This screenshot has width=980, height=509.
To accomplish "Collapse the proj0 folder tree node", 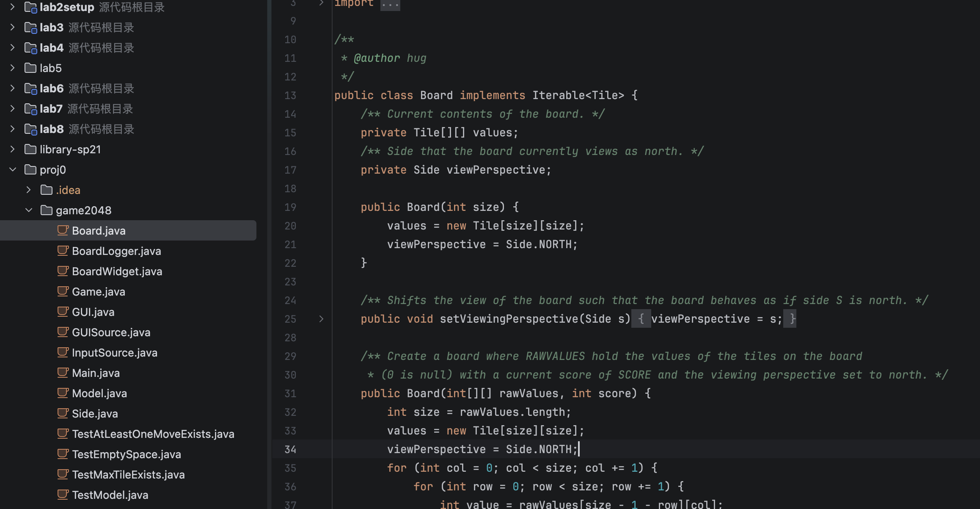I will click(13, 170).
